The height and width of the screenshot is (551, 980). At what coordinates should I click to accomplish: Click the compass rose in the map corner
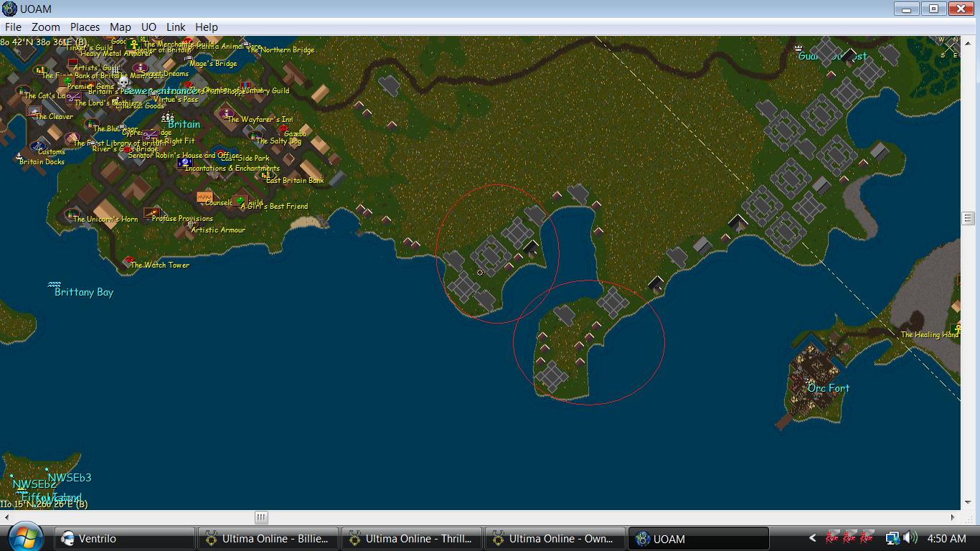click(x=951, y=49)
